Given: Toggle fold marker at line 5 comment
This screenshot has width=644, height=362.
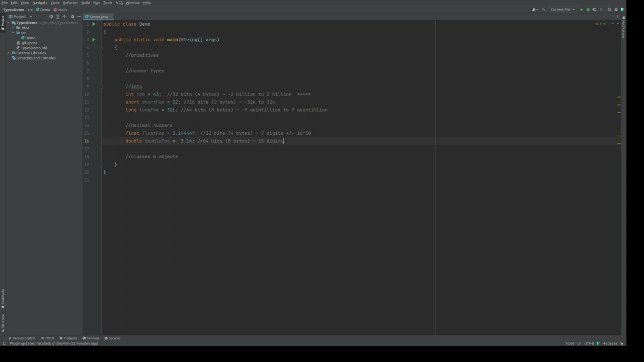Looking at the screenshot, I should tap(101, 55).
